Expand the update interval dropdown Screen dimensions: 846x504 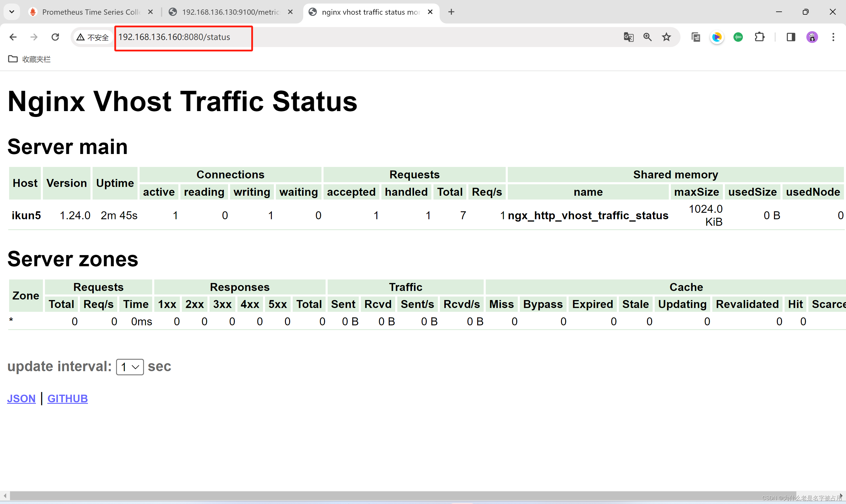[130, 367]
